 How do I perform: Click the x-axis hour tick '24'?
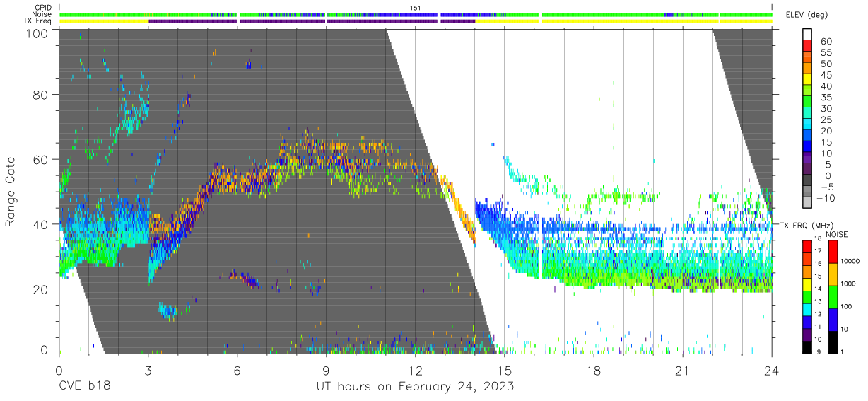[771, 370]
